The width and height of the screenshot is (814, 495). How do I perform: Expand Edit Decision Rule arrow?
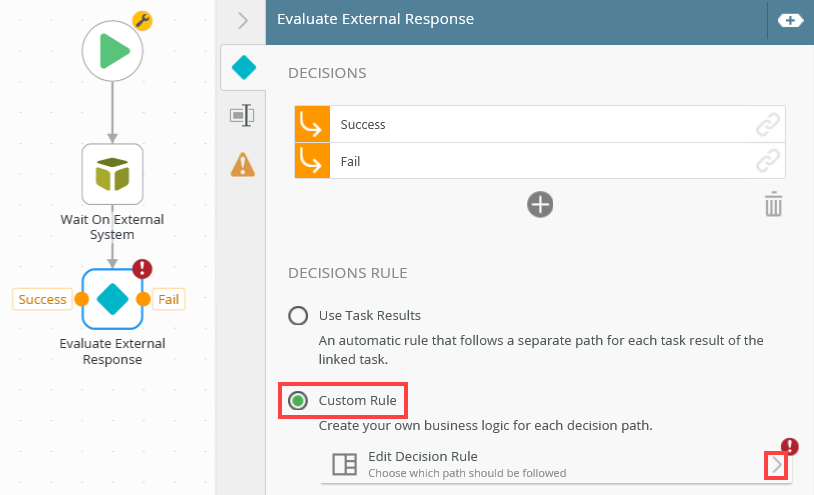[x=777, y=464]
